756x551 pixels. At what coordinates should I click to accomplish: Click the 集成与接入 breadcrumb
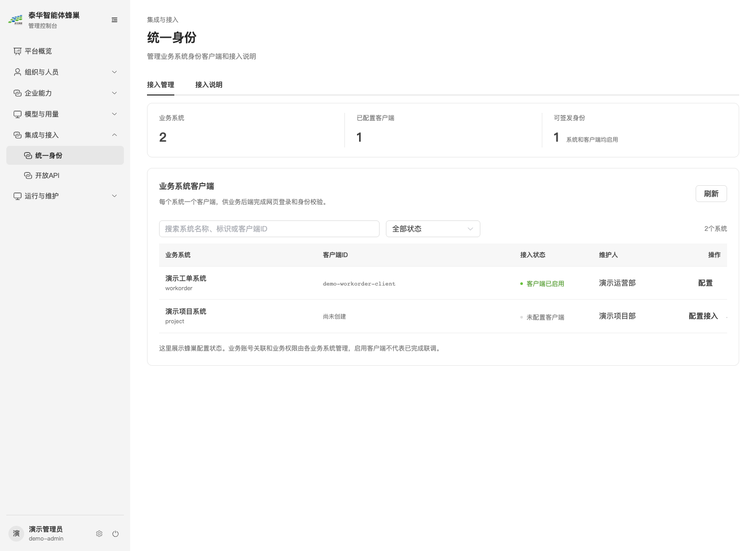point(163,20)
